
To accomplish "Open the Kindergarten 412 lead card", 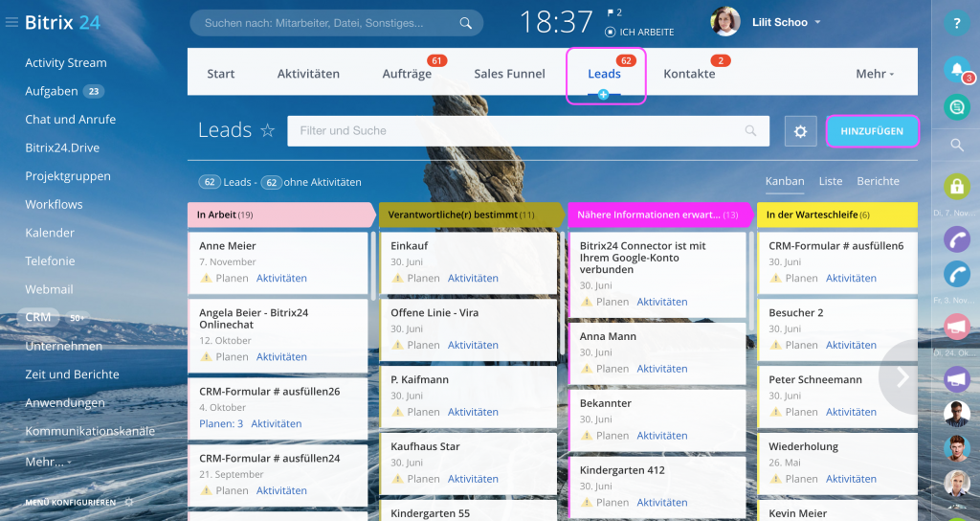I will [657, 486].
